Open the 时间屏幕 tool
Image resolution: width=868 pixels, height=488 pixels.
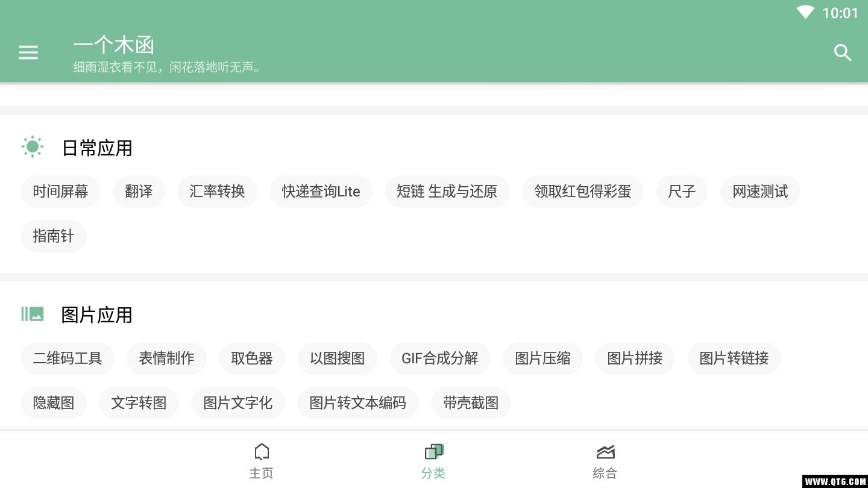[x=60, y=192]
